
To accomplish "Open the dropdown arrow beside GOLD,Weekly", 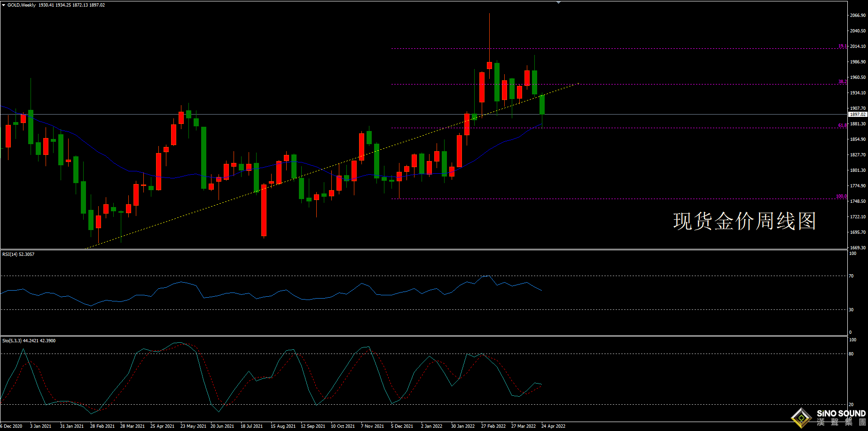I will click(x=4, y=5).
